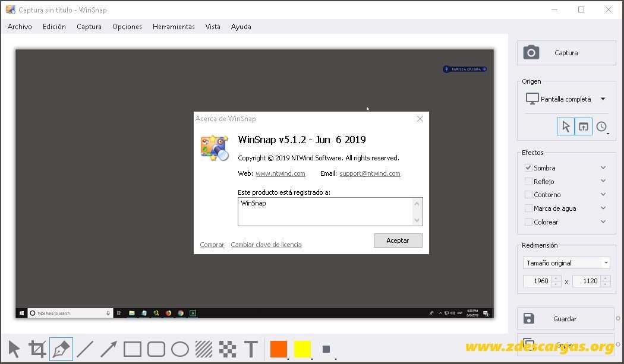Pick the yellow fill color swatch
The height and width of the screenshot is (364, 624).
[x=302, y=349]
